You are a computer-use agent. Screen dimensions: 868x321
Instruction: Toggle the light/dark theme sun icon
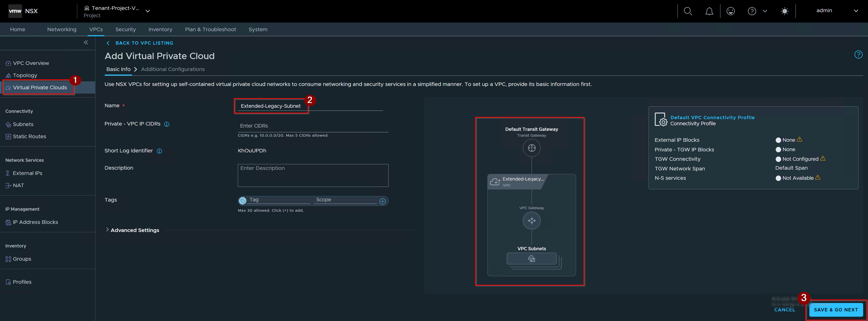(x=784, y=11)
